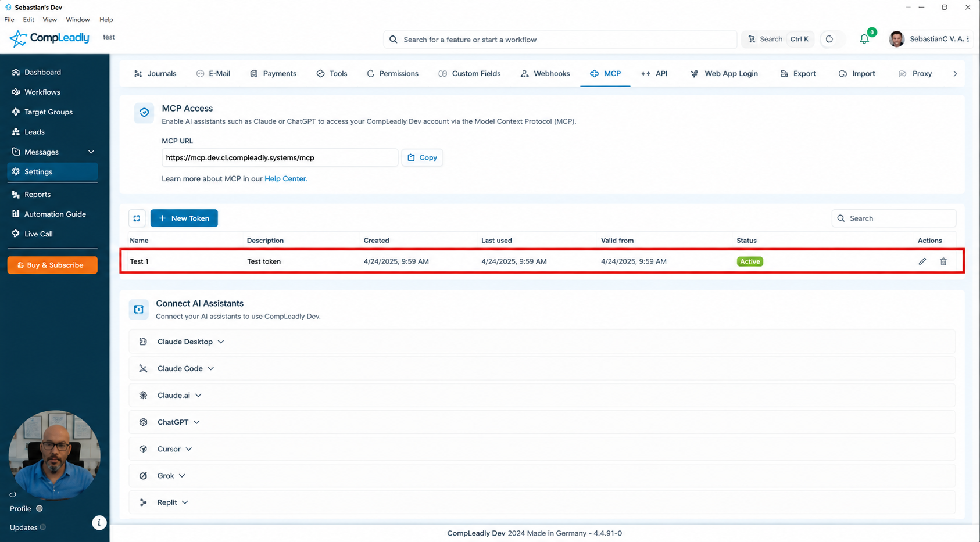Image resolution: width=980 pixels, height=542 pixels.
Task: Click the "Test token" description cell
Action: pyautogui.click(x=264, y=261)
